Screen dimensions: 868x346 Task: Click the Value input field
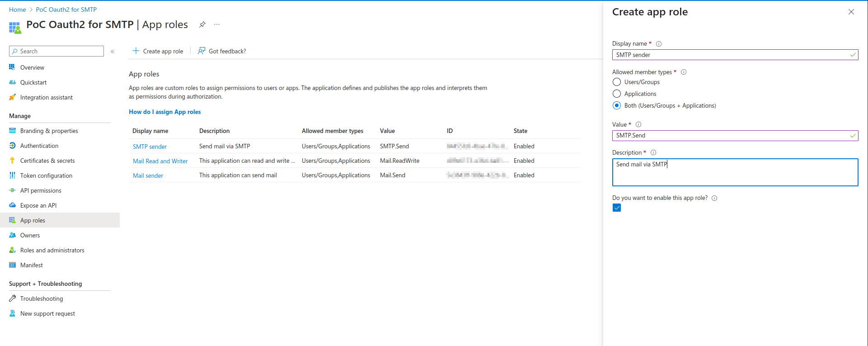click(x=735, y=135)
